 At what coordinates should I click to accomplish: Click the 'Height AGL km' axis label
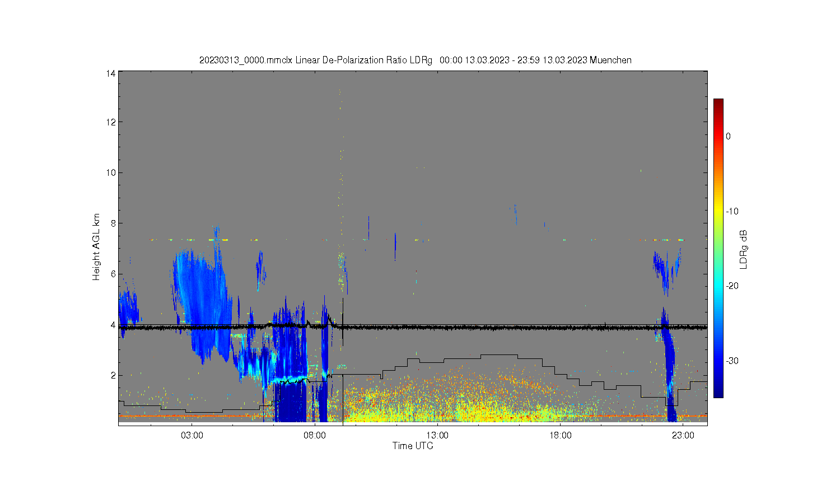tap(96, 247)
